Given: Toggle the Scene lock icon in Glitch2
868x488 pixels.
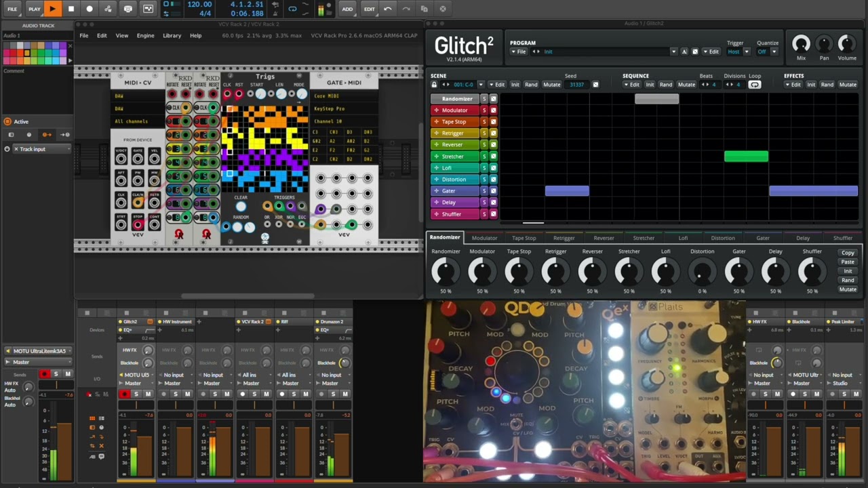Looking at the screenshot, I should pos(434,85).
